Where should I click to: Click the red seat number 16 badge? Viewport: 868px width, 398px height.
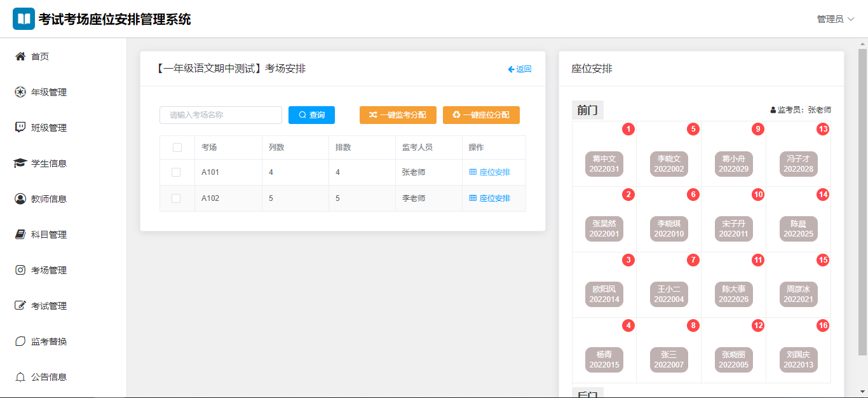[x=823, y=326]
